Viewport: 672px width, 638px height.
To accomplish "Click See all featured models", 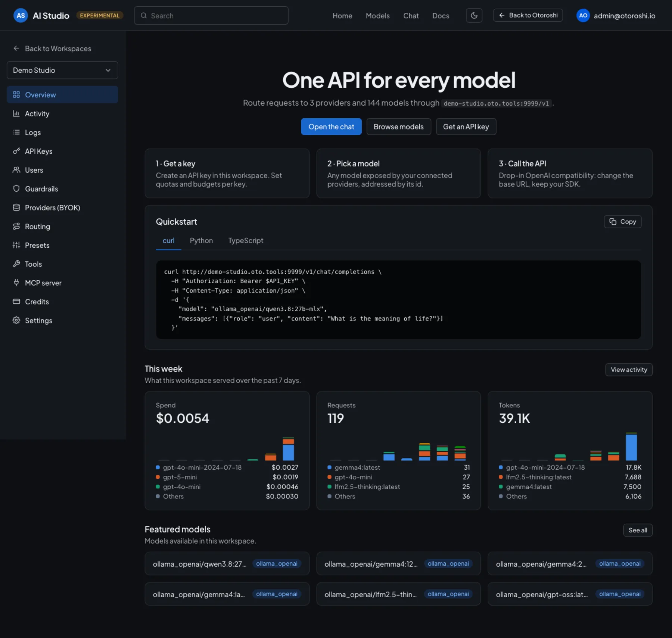I will coord(638,530).
